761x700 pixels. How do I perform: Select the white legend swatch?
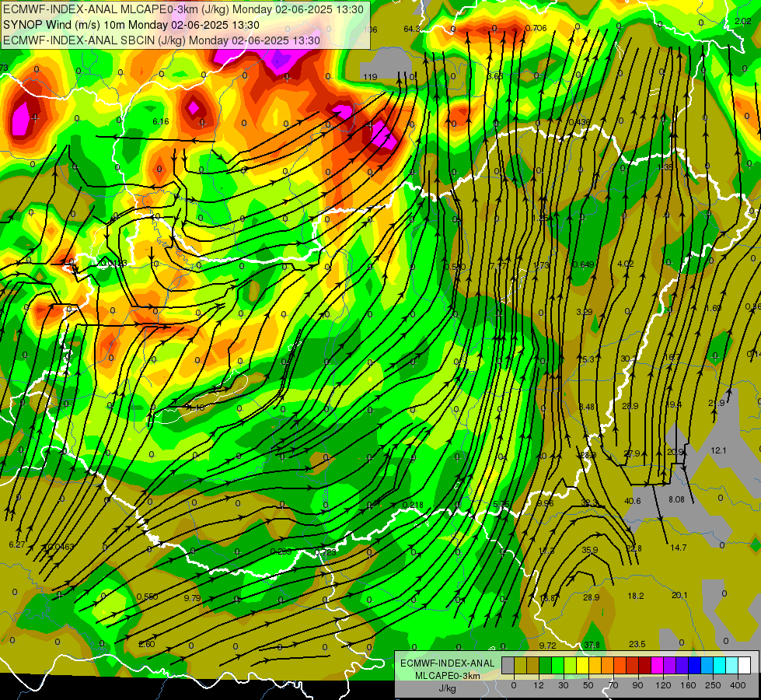744,666
